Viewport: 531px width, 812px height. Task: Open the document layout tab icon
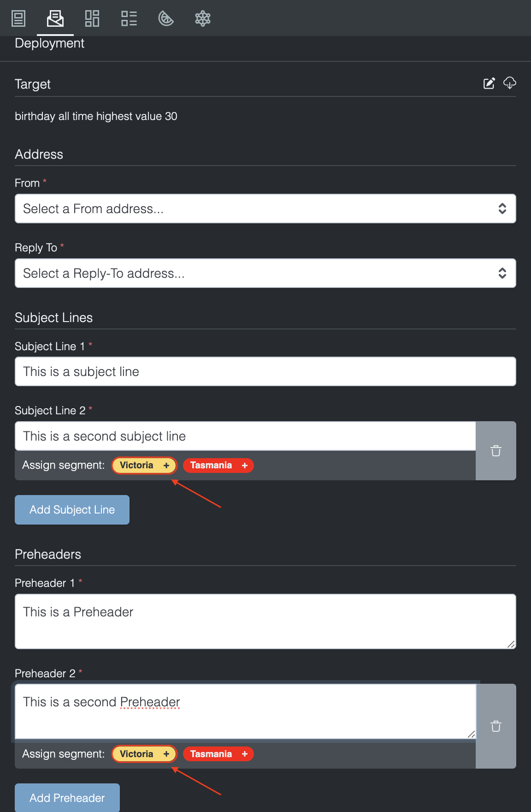pos(18,18)
